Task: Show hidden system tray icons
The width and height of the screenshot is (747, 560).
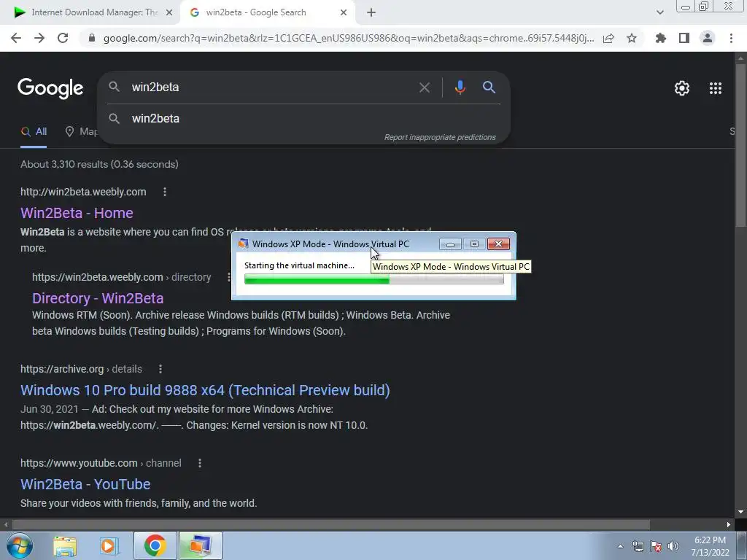Action: coord(620,547)
